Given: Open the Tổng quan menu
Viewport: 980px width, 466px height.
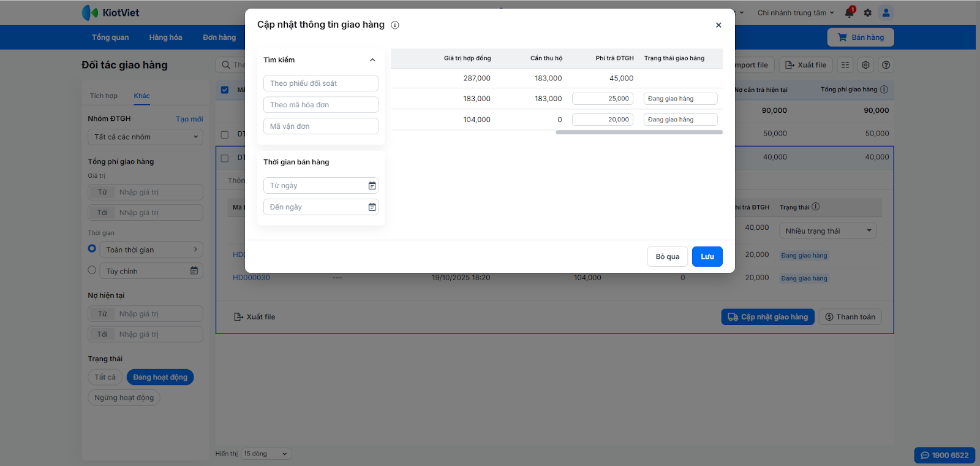Looking at the screenshot, I should tap(110, 37).
